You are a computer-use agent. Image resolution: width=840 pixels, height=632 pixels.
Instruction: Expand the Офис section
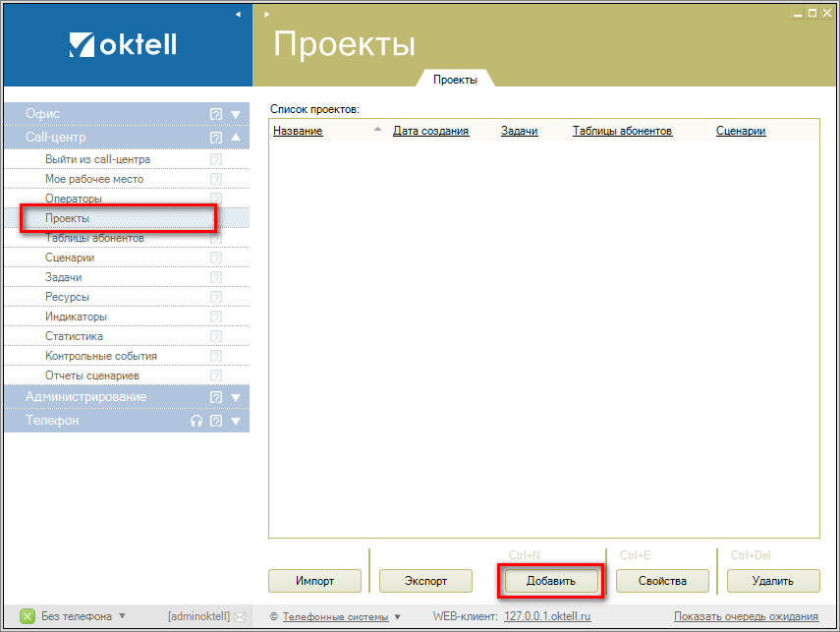(x=236, y=114)
